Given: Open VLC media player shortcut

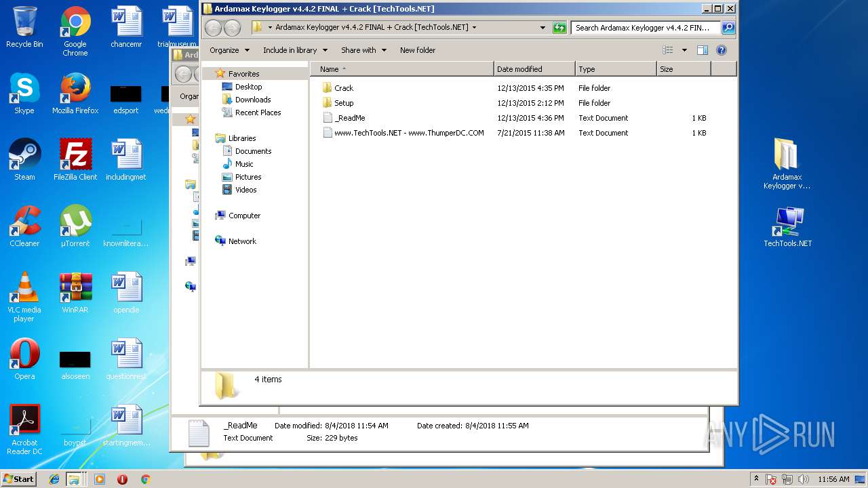Looking at the screenshot, I should (24, 297).
